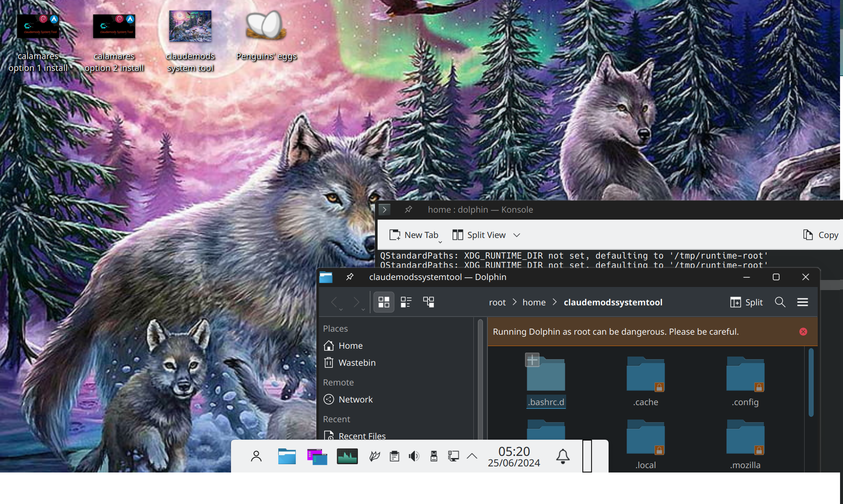The image size is (843, 504).
Task: Dismiss the running as root warning
Action: (803, 332)
